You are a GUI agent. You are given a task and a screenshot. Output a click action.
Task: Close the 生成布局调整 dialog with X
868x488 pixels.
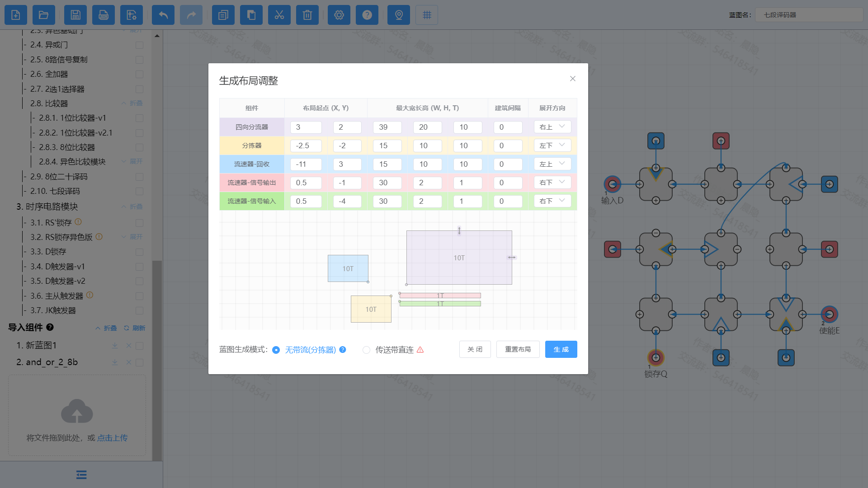(573, 79)
